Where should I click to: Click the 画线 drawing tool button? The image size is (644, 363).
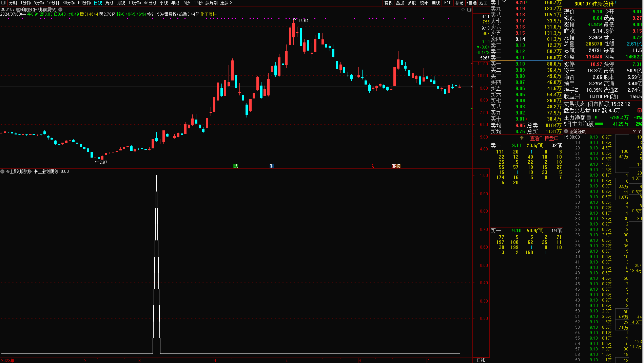435,3
